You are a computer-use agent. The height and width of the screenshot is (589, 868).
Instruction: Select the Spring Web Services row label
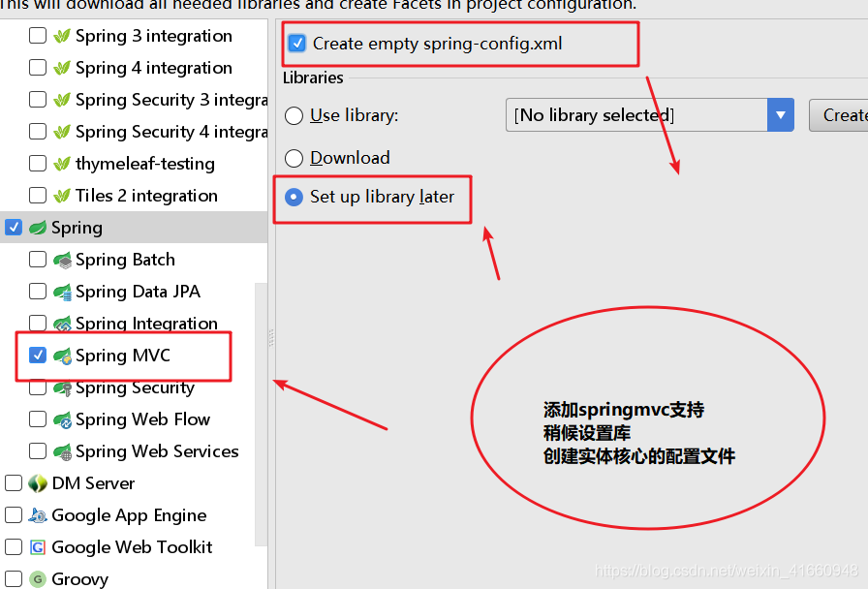click(x=157, y=451)
